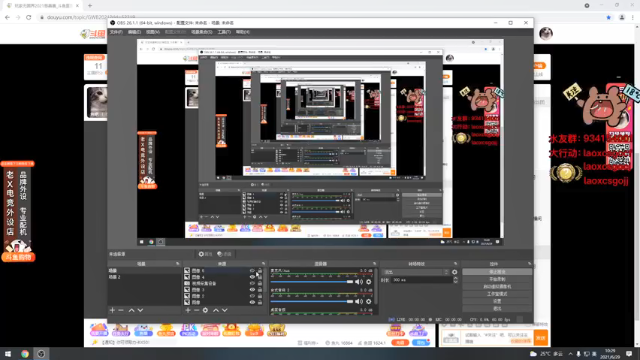Add a new source with plus icon
640x360 pixels.
(188, 310)
